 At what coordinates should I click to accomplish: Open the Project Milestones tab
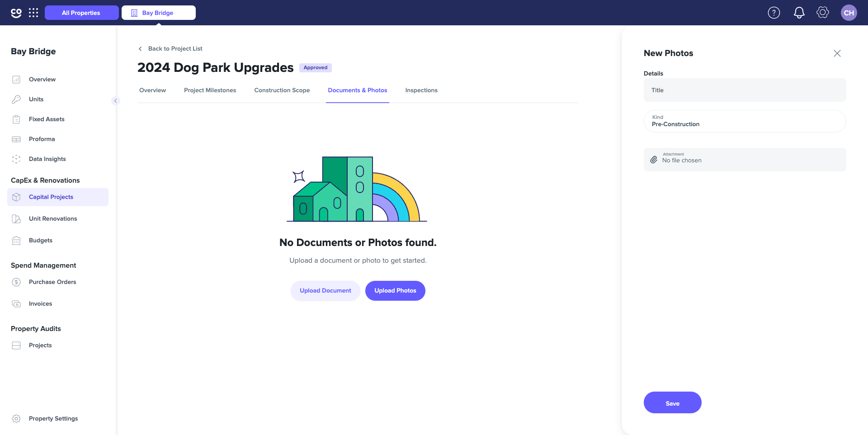point(210,90)
